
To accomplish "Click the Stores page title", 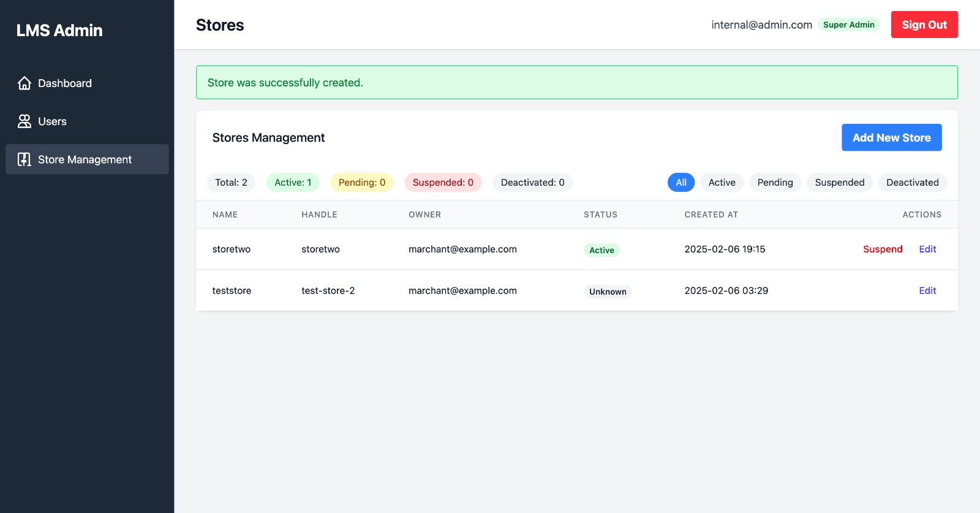I will pyautogui.click(x=220, y=25).
